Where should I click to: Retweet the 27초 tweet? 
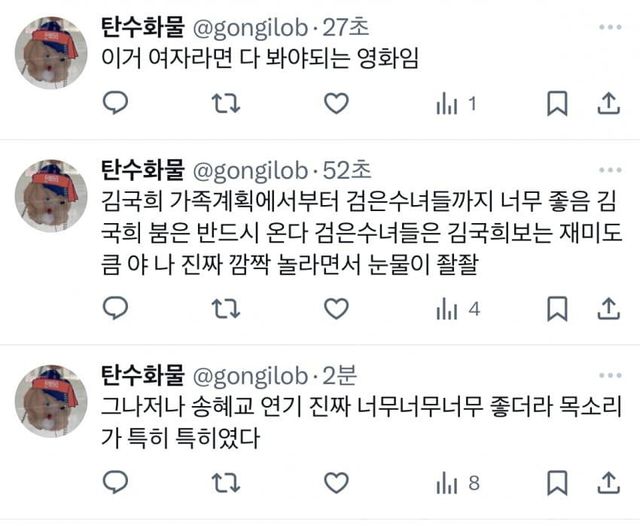(226, 103)
